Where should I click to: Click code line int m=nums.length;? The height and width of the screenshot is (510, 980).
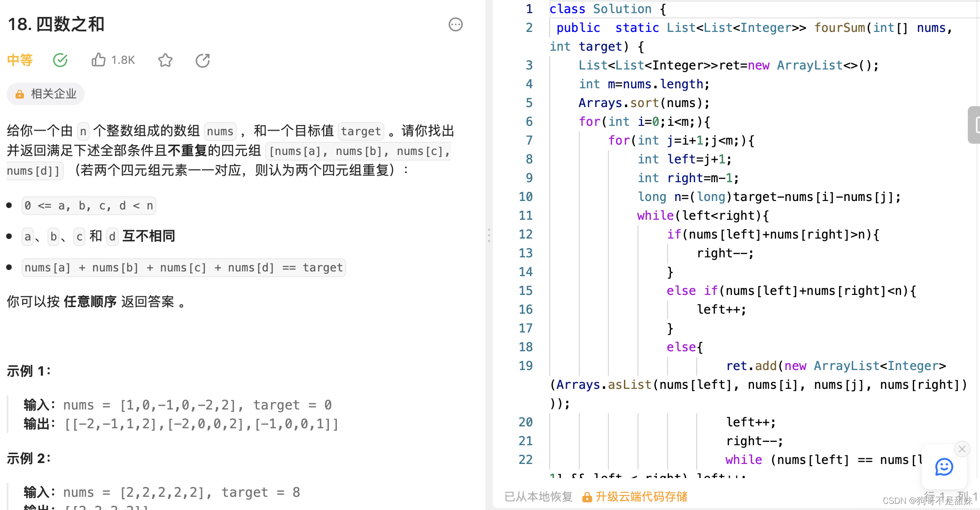(x=644, y=84)
